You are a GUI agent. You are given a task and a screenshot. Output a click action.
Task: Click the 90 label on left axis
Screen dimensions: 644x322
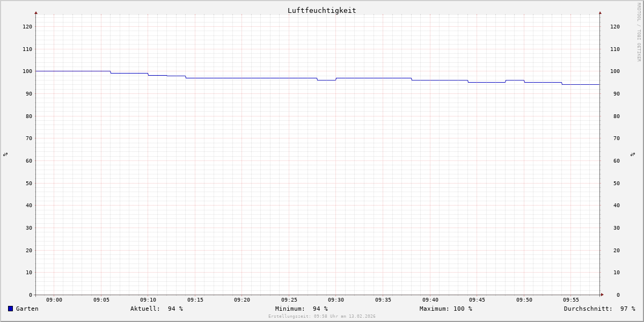29,93
